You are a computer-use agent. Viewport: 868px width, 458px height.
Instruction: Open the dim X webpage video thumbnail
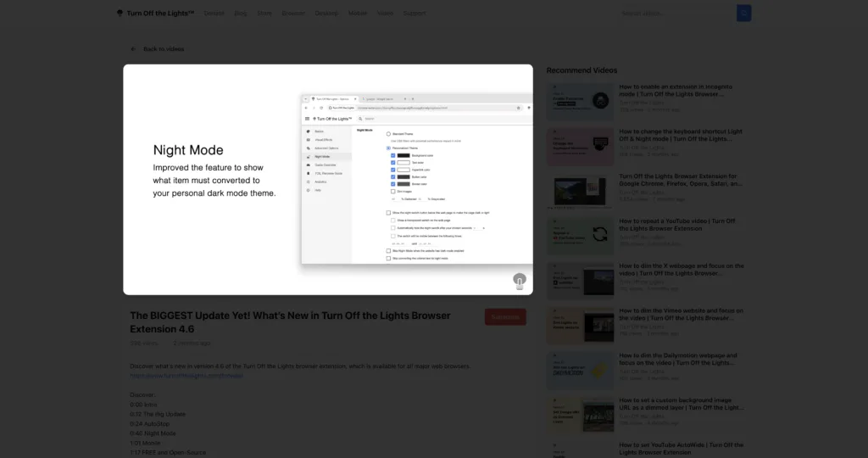(x=580, y=281)
